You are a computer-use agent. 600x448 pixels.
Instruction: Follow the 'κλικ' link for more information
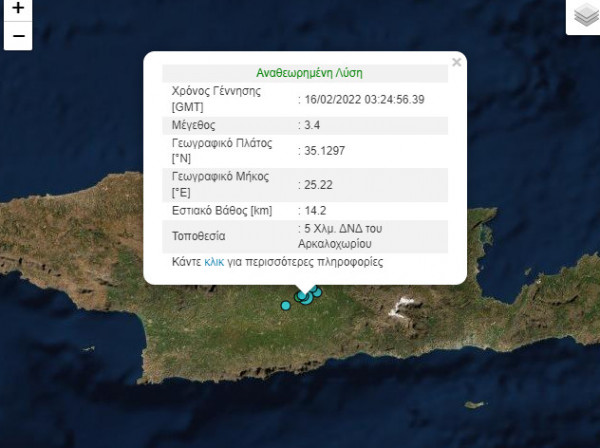[214, 262]
